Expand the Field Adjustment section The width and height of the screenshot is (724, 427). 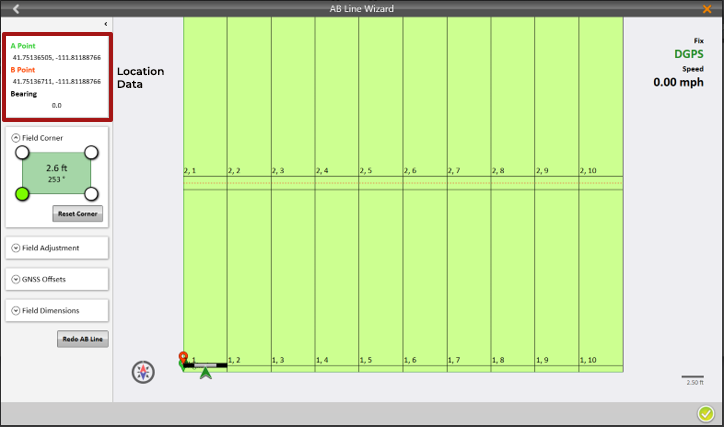pyautogui.click(x=16, y=247)
